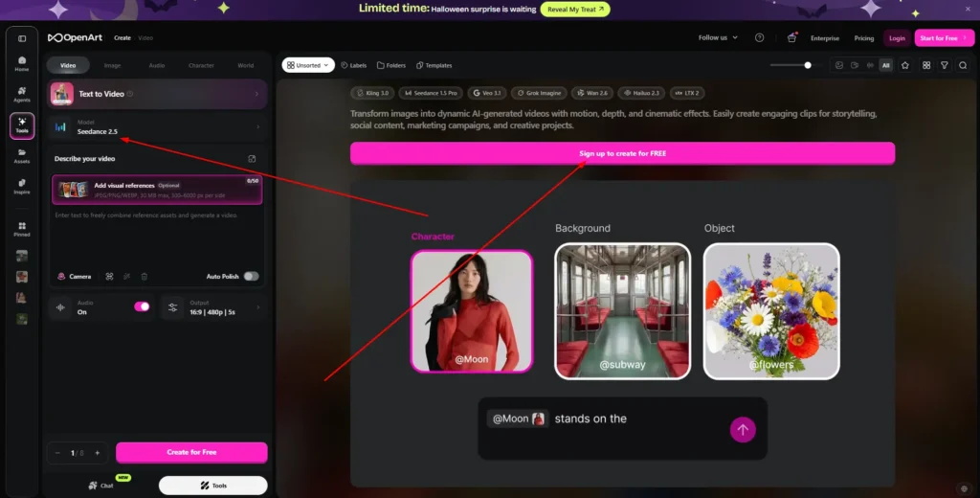Open Agents from the sidebar
Image resolution: width=980 pixels, height=498 pixels.
tap(22, 95)
